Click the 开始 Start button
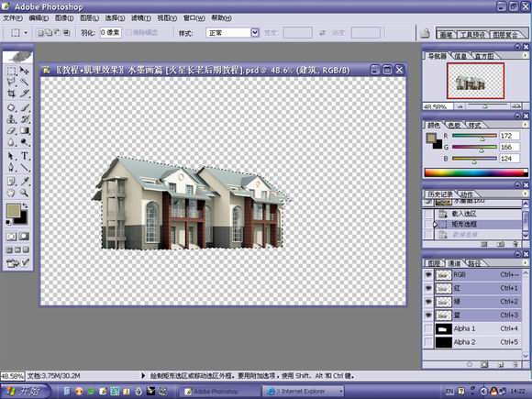 [x=25, y=391]
